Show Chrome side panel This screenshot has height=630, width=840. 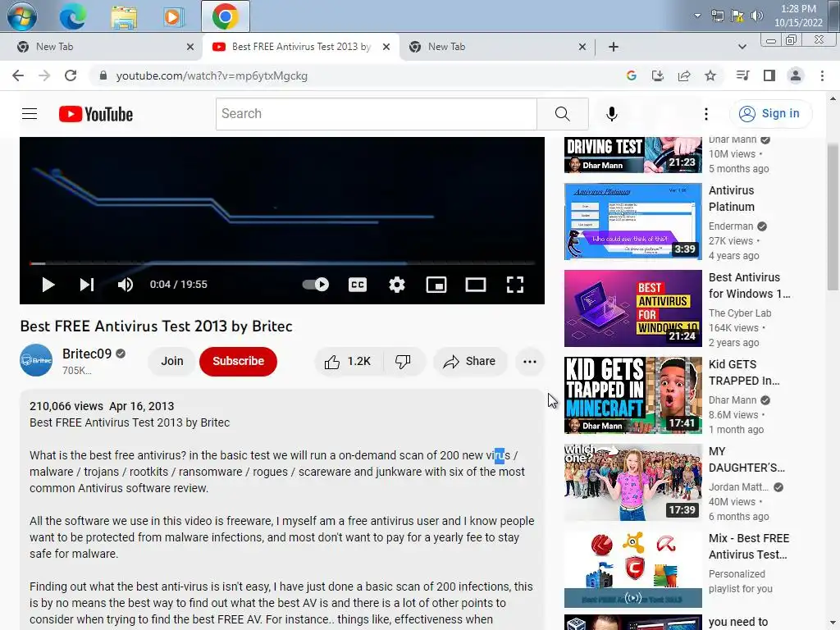(x=769, y=75)
